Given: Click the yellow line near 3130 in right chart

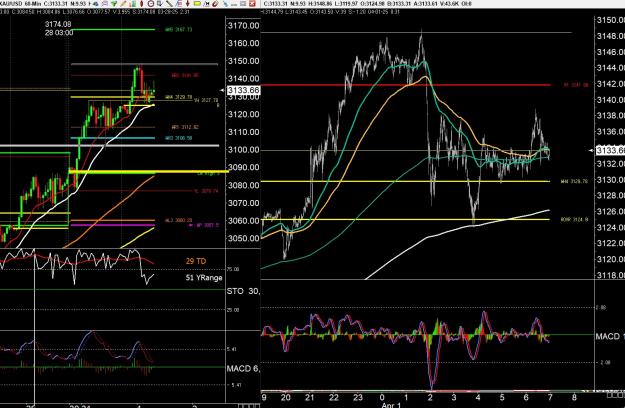Looking at the screenshot, I should [405, 181].
